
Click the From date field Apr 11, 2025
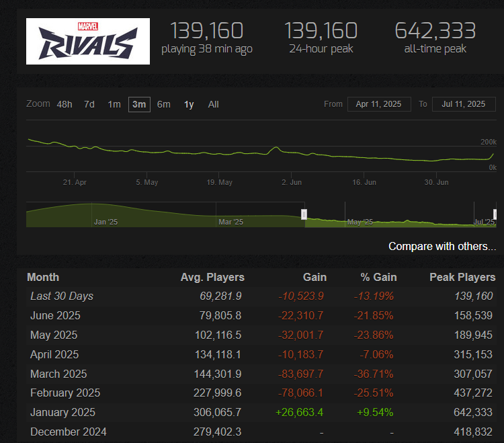379,104
